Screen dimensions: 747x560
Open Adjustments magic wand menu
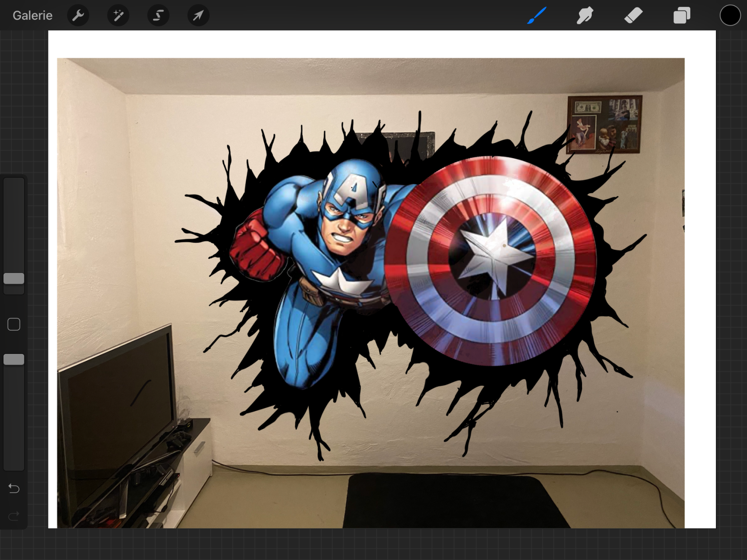tap(118, 16)
